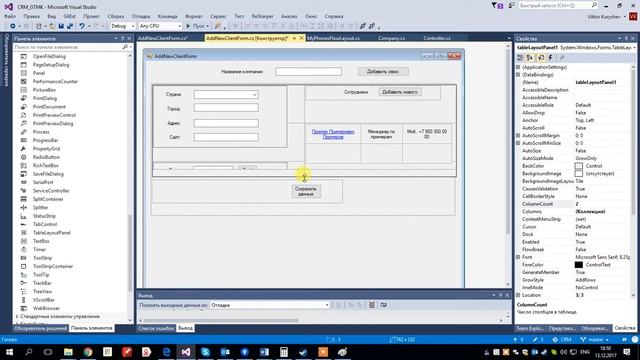Pick the Timer toolbox component
This screenshot has height=360, width=640.
point(39,249)
